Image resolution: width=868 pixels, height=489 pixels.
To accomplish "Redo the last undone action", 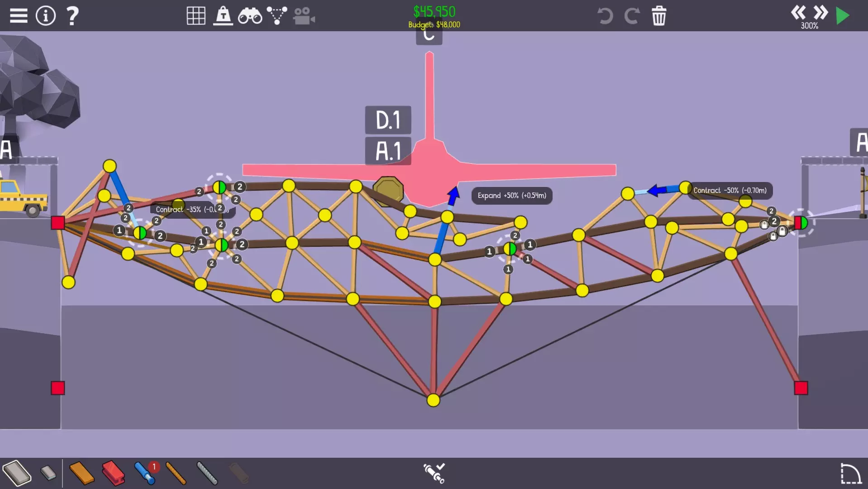I will (632, 16).
